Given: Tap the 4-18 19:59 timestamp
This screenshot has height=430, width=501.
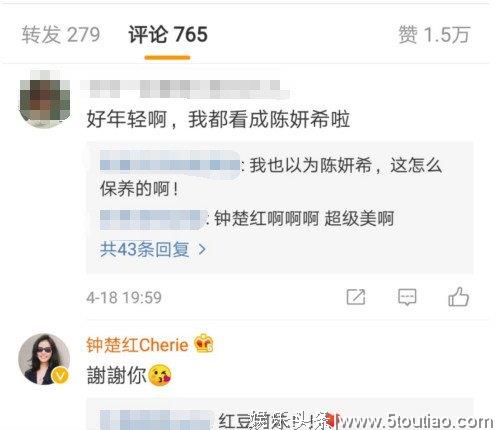Looking at the screenshot, I should 124,297.
